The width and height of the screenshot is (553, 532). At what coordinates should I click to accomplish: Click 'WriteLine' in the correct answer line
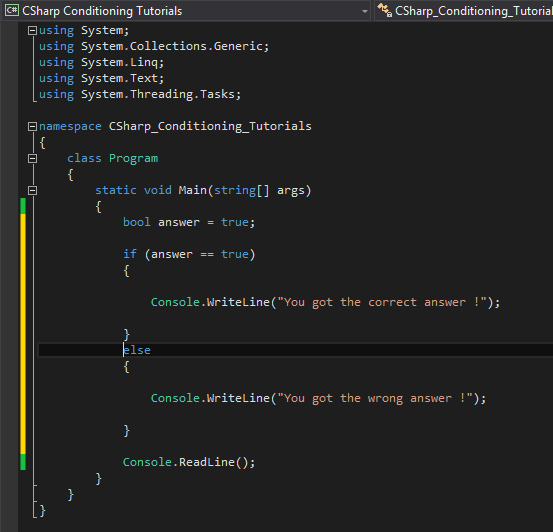click(x=238, y=302)
